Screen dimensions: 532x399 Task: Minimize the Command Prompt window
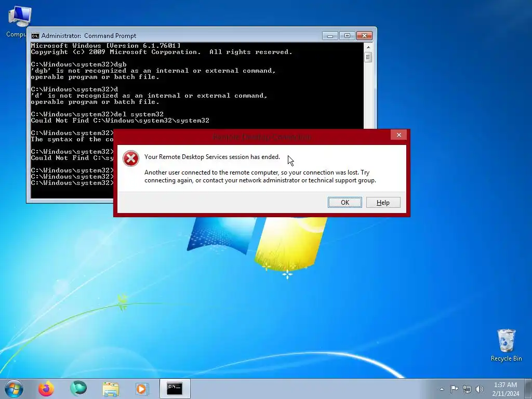pyautogui.click(x=330, y=36)
